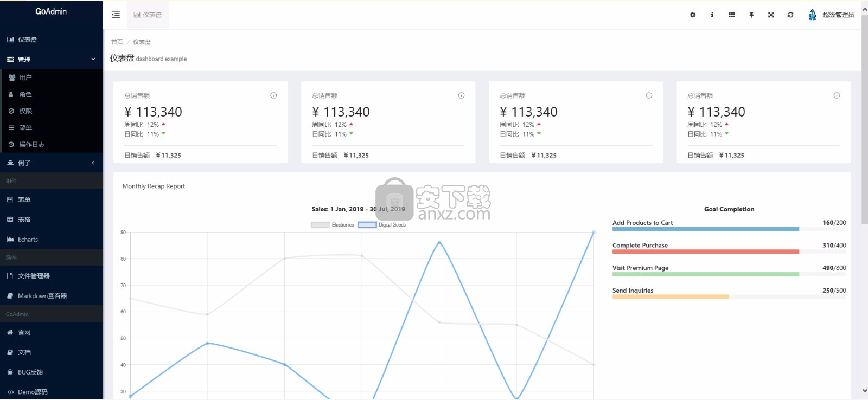The height and width of the screenshot is (400, 868).
Task: Click info icon on first 总销售额 card
Action: point(273,95)
